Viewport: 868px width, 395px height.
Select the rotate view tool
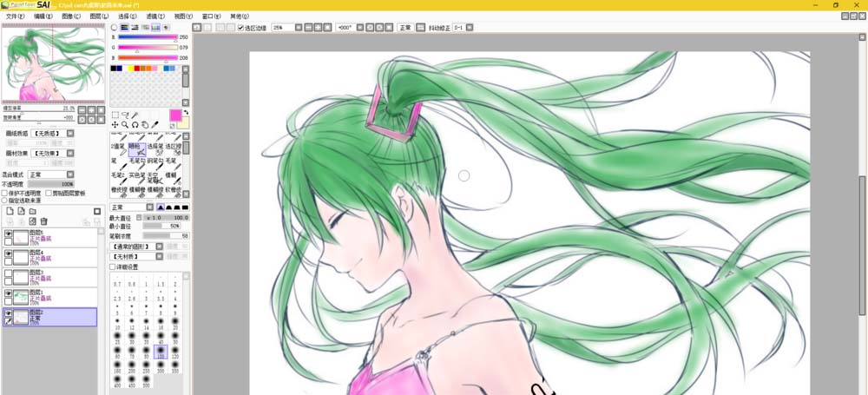[x=135, y=125]
